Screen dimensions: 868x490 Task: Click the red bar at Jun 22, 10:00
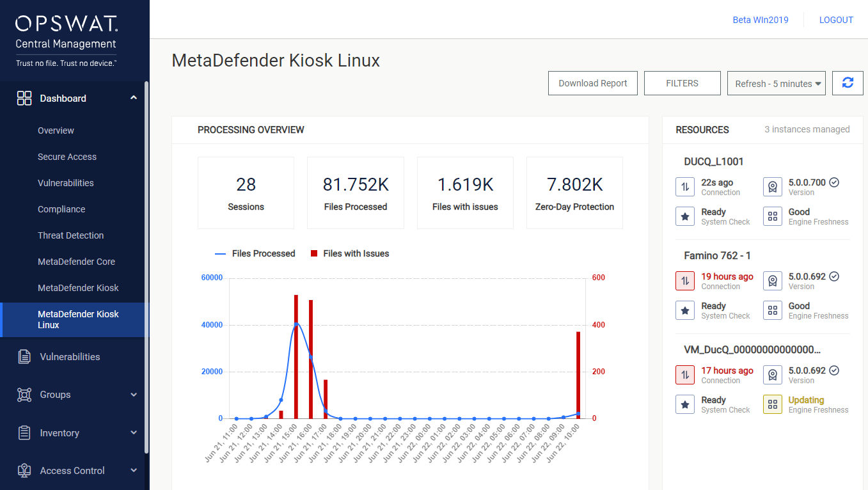[x=578, y=375]
